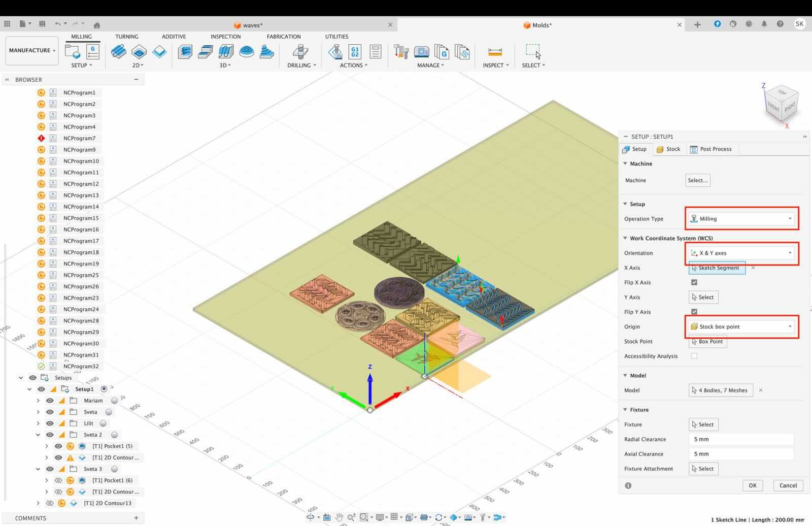Enable the Accessibility Analysis checkbox

pyautogui.click(x=694, y=356)
